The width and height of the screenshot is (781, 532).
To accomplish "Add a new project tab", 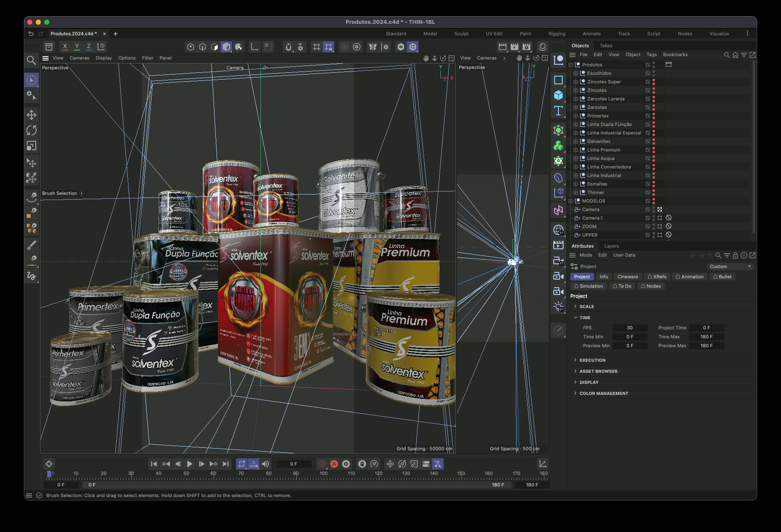I will 115,34.
